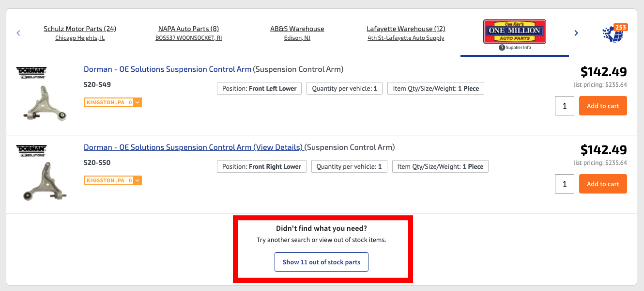Click the quantity field for part 520-549
The height and width of the screenshot is (291, 644).
pyautogui.click(x=565, y=106)
